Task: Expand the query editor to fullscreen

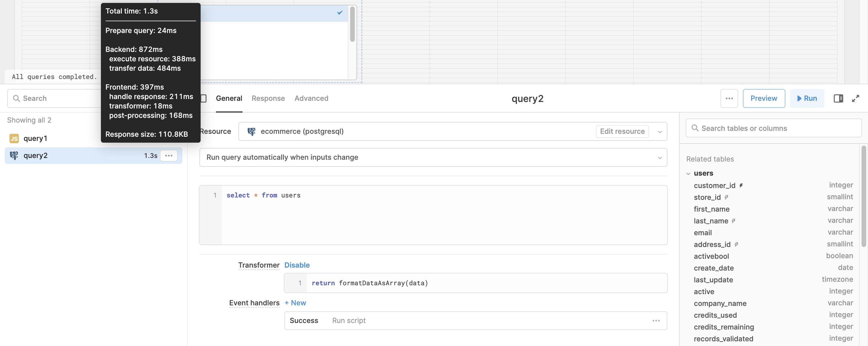Action: [855, 98]
